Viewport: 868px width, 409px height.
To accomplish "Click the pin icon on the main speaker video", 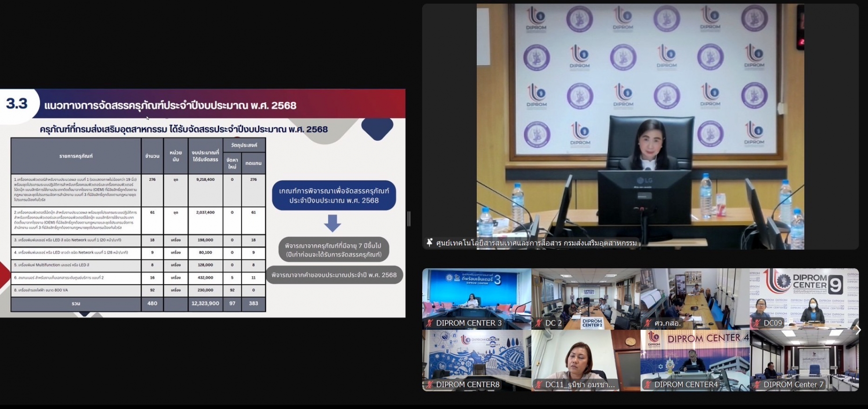I will click(x=430, y=243).
